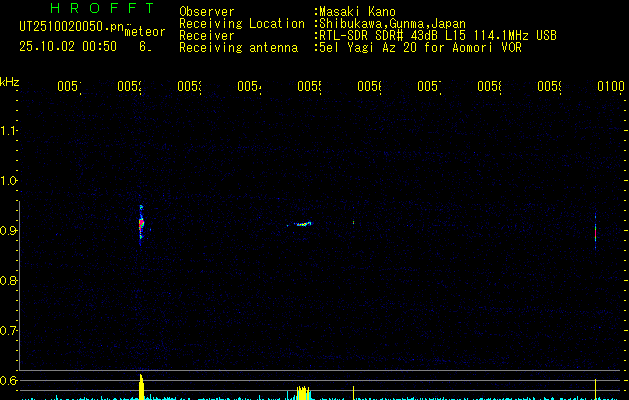
Task: Select the observer name Masaki Kano
Action: (x=357, y=12)
